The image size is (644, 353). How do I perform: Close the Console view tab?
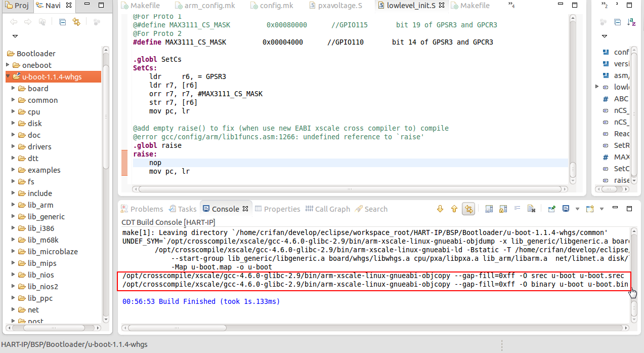point(245,209)
